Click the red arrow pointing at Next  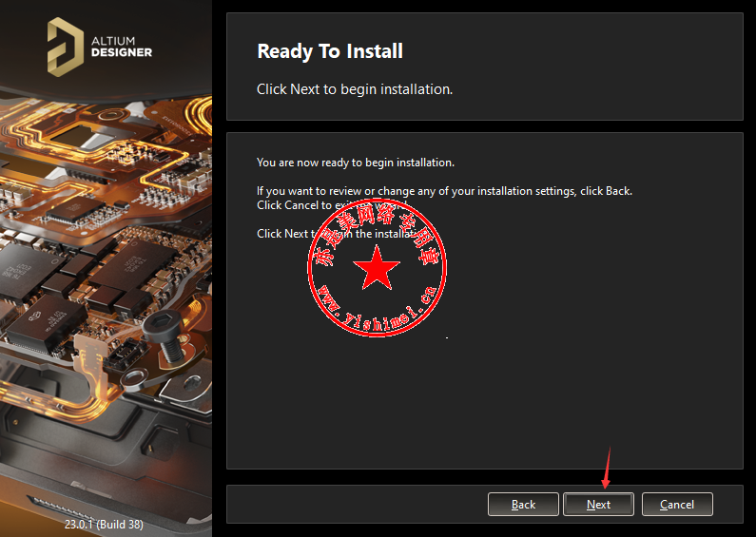pos(606,469)
